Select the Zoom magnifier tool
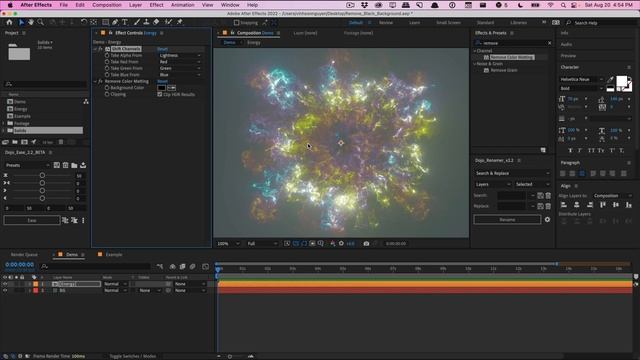The image size is (640, 360). point(40,22)
